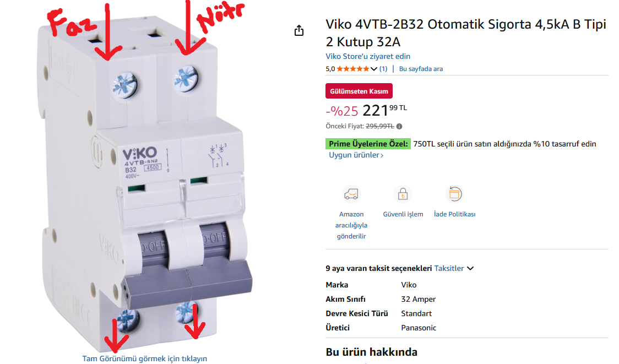Click the orange star rating icons

coord(352,69)
